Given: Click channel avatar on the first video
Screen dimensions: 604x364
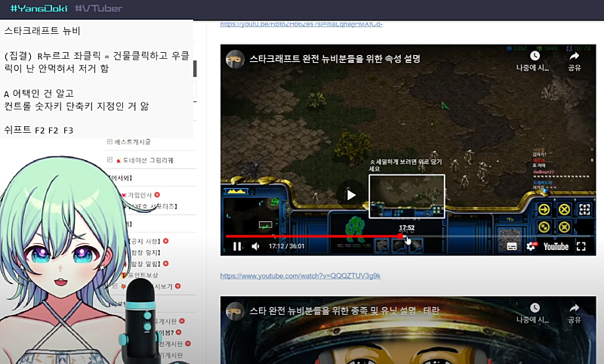Looking at the screenshot, I should click(235, 59).
